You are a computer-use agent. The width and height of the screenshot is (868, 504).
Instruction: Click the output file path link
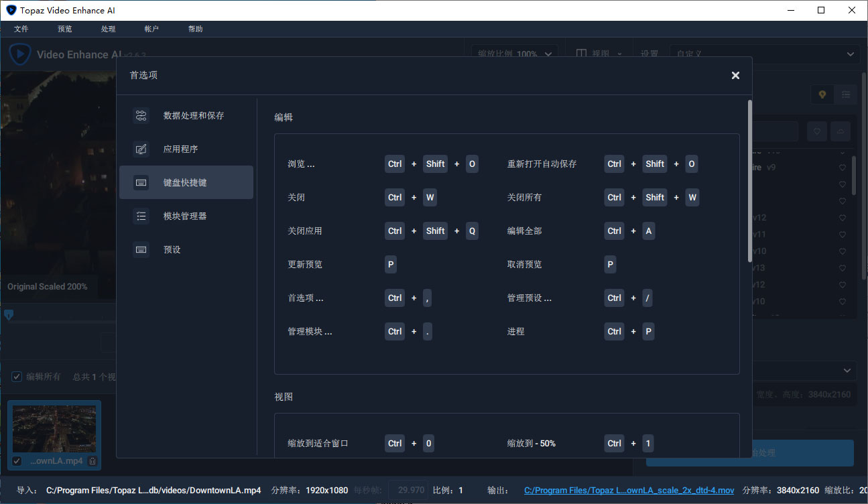(629, 490)
